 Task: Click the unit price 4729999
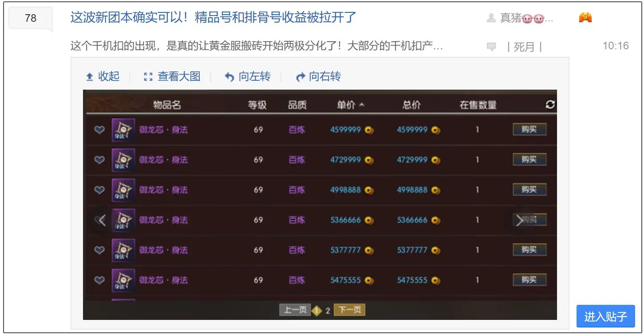[x=345, y=160]
